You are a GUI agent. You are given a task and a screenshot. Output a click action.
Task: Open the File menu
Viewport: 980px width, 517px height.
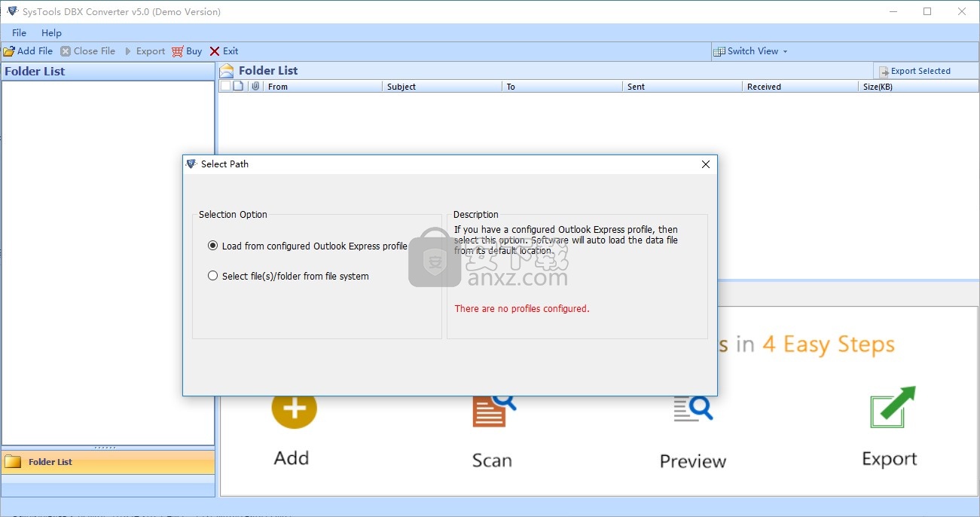(19, 32)
